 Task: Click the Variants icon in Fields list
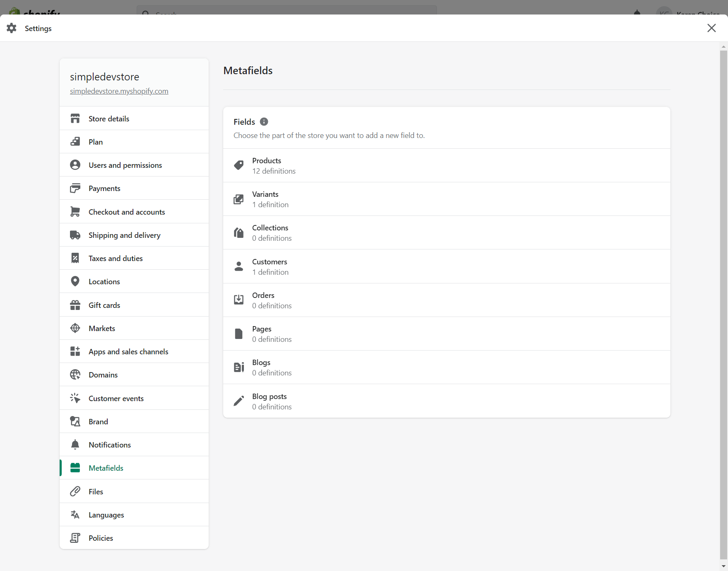(239, 199)
